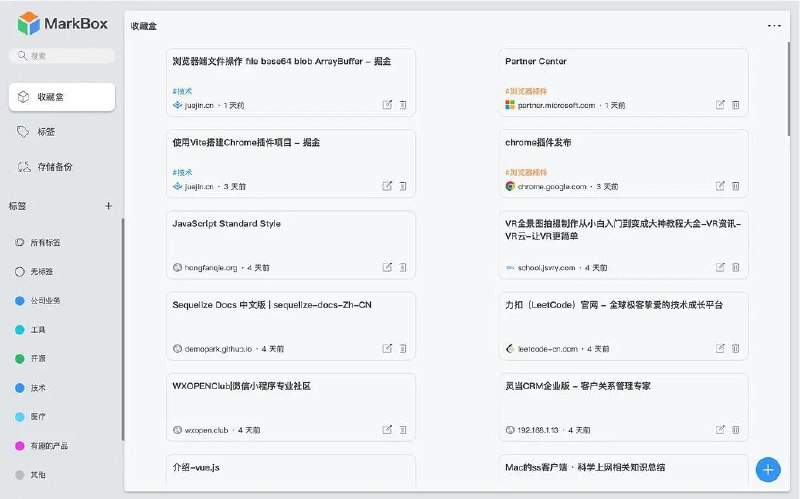
Task: Edit the 力扣 LeetCode bookmark
Action: coord(720,348)
